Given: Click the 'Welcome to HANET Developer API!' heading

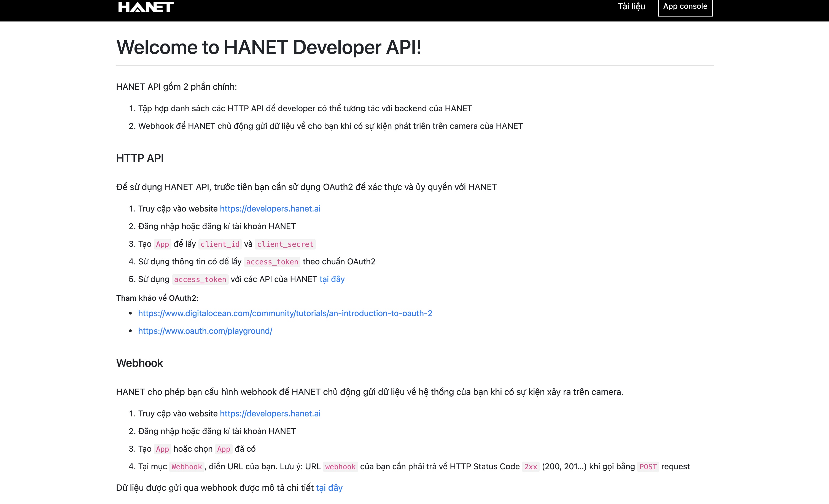Looking at the screenshot, I should coord(268,47).
